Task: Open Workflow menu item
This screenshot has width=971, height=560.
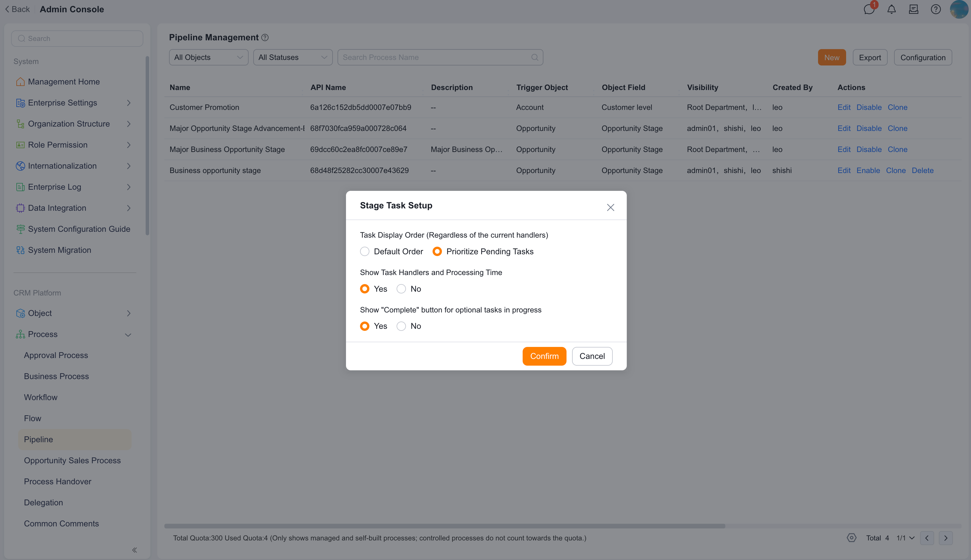Action: pos(40,397)
